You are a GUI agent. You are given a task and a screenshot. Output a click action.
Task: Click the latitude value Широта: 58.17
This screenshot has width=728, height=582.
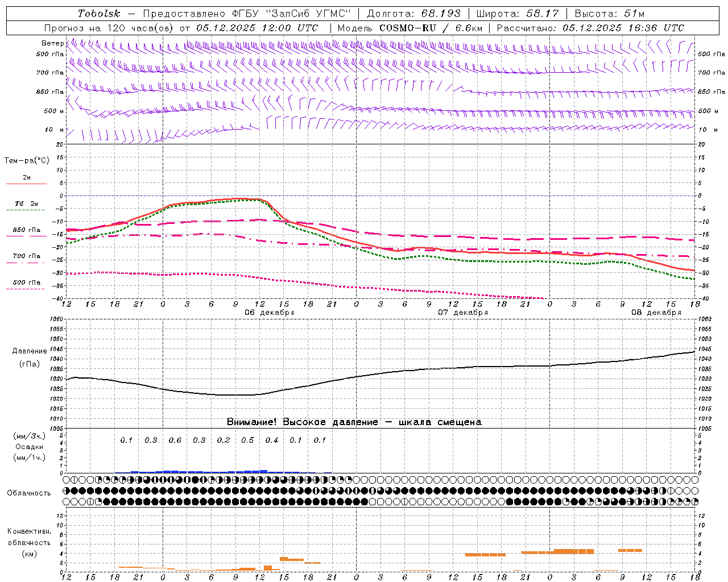point(518,14)
